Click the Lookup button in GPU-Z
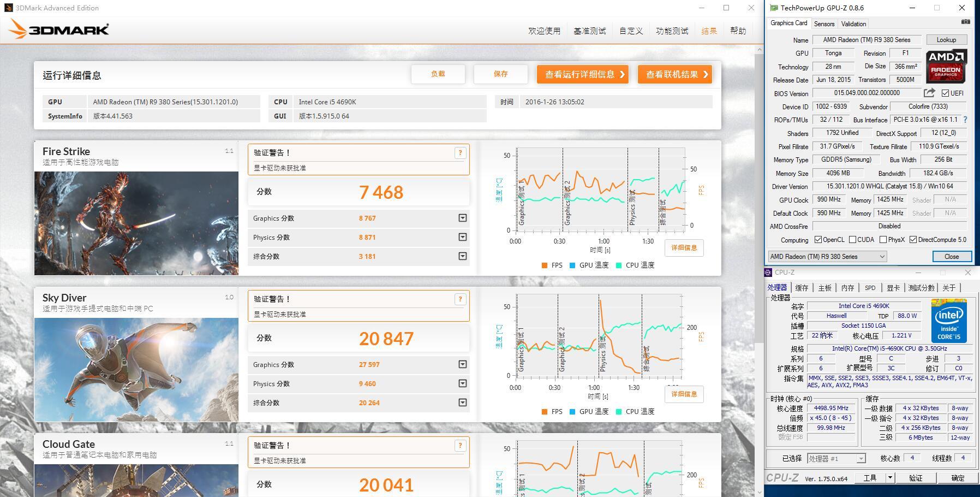Viewport: 980px width, 497px height. [x=947, y=39]
